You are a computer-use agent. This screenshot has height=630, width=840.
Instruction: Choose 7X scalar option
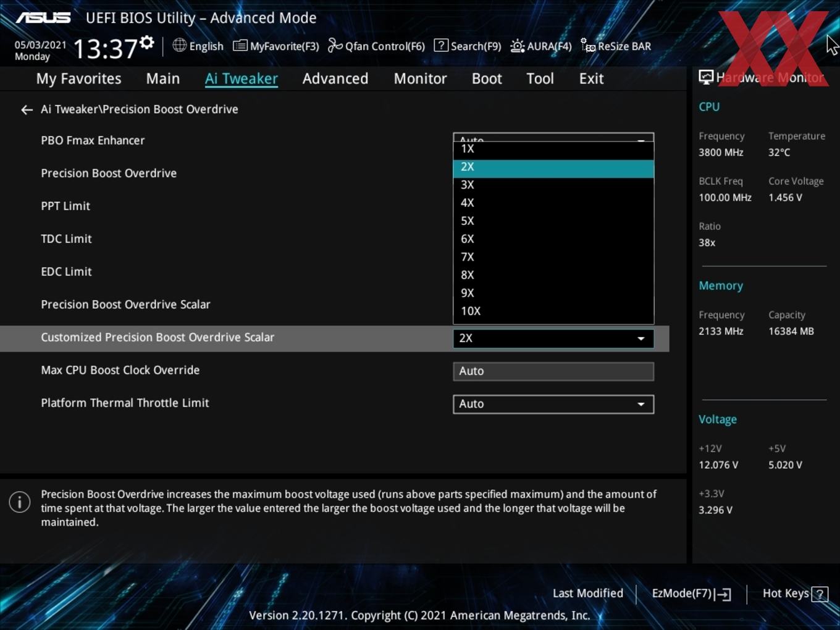[553, 257]
